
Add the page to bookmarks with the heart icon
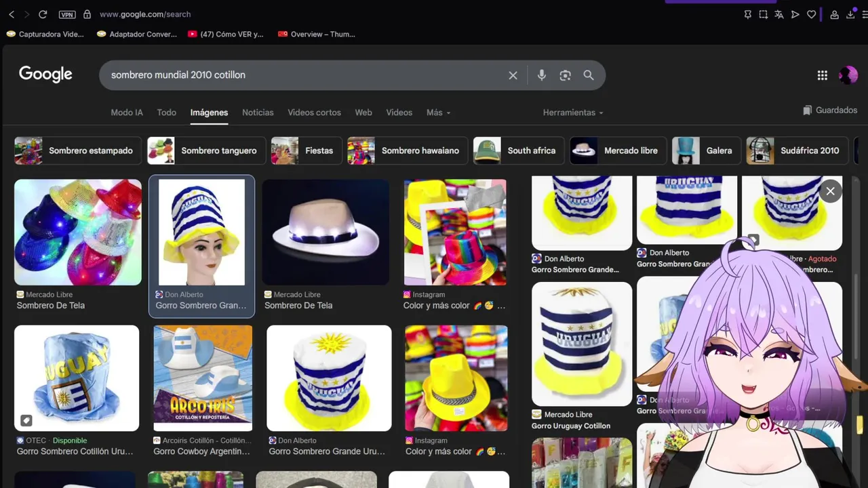tap(811, 14)
